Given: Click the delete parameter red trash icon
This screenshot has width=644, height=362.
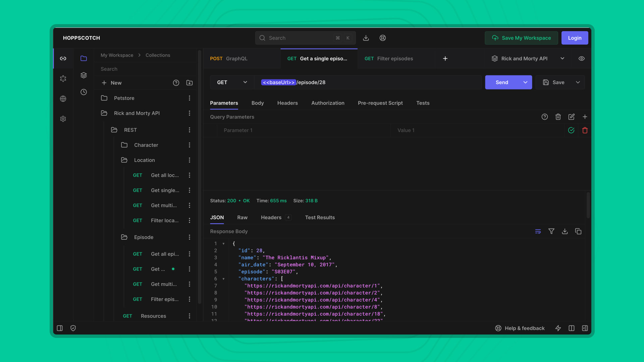Looking at the screenshot, I should coord(585,130).
